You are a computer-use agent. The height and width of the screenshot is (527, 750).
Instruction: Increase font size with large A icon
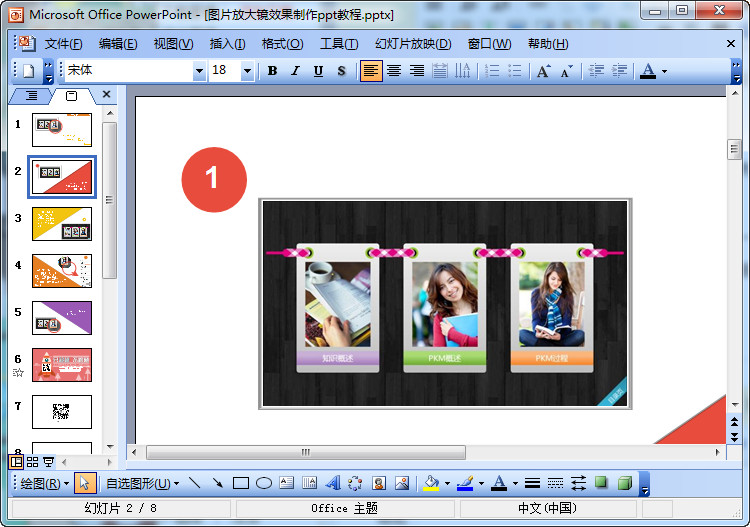click(x=544, y=71)
